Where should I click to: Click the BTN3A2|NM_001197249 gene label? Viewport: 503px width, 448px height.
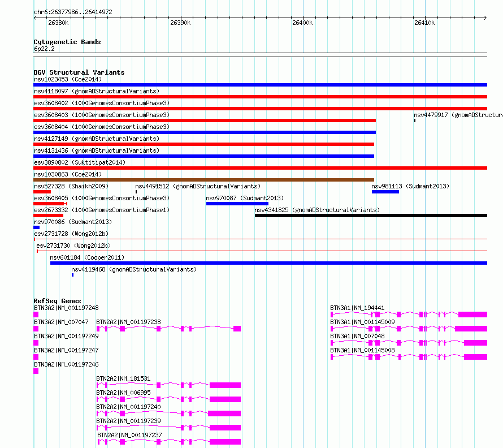[x=66, y=336]
